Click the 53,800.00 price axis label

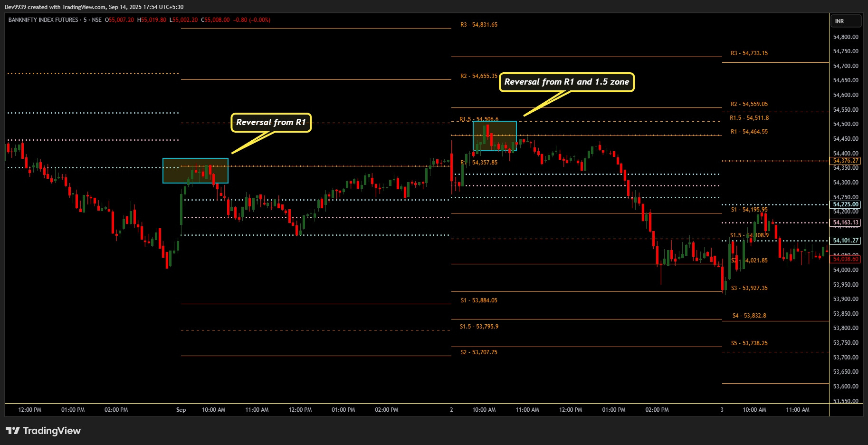846,328
